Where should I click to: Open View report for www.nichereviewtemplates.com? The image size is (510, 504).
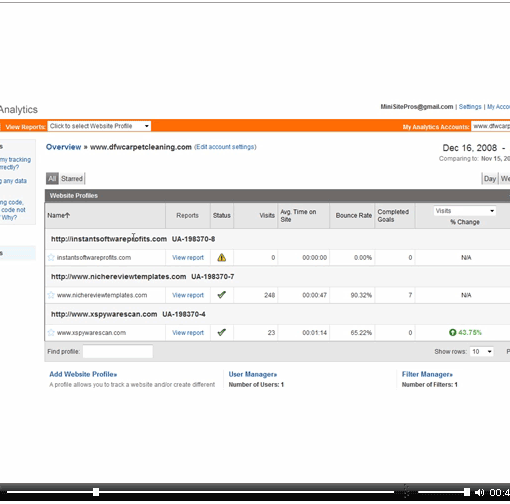188,295
